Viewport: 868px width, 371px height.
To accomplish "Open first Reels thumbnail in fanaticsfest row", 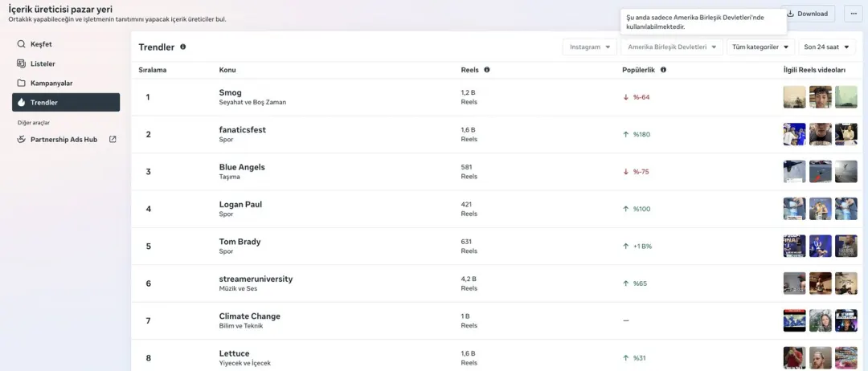I will click(794, 134).
